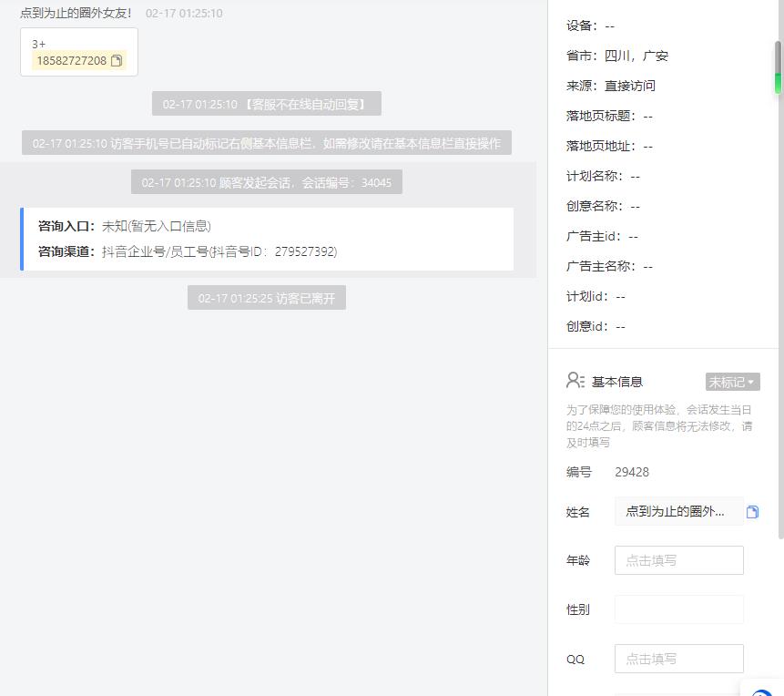Click the 计划名称 entry
This screenshot has height=696, width=784.
coord(603,176)
